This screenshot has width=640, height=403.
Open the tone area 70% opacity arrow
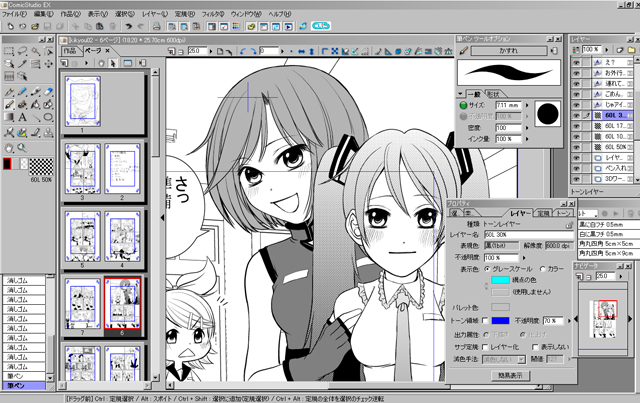[569, 321]
